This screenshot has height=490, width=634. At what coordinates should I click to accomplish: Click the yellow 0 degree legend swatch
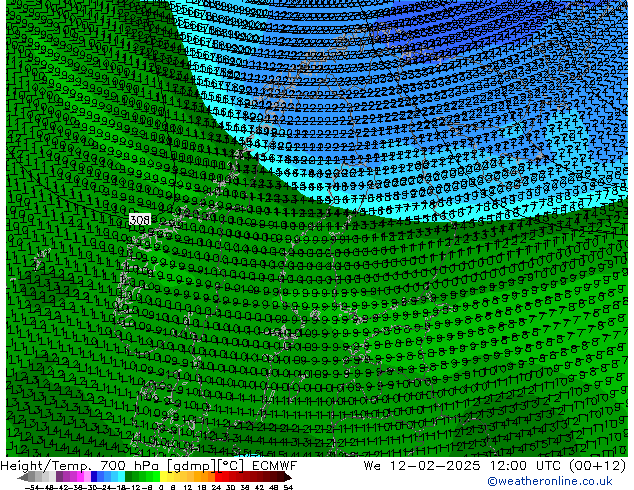tap(164, 477)
